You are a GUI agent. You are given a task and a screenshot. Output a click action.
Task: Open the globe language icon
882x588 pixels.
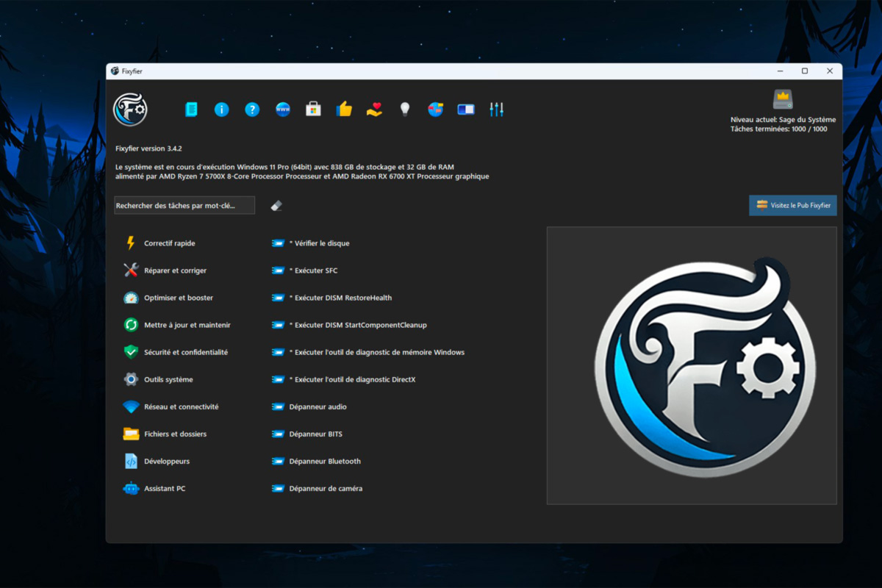click(435, 110)
